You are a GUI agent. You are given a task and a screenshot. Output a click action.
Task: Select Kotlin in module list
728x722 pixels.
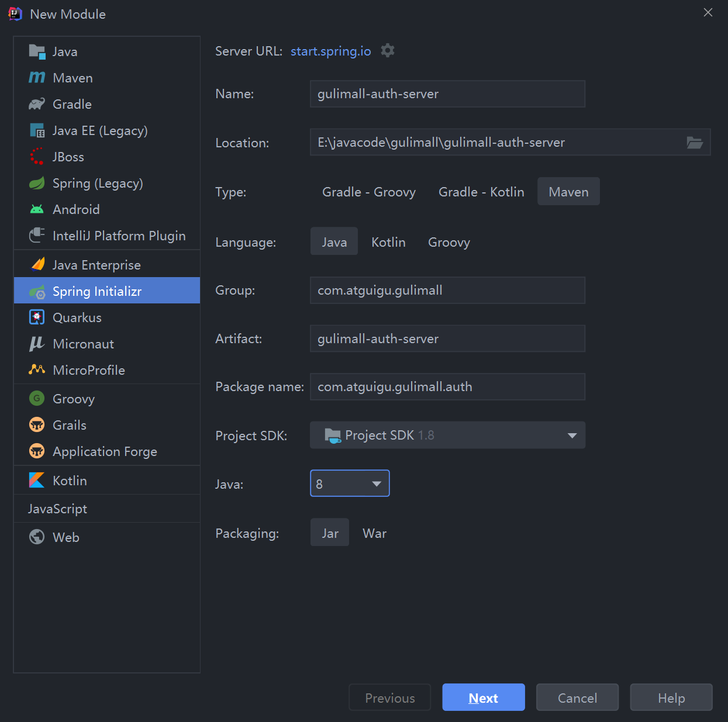(x=107, y=481)
